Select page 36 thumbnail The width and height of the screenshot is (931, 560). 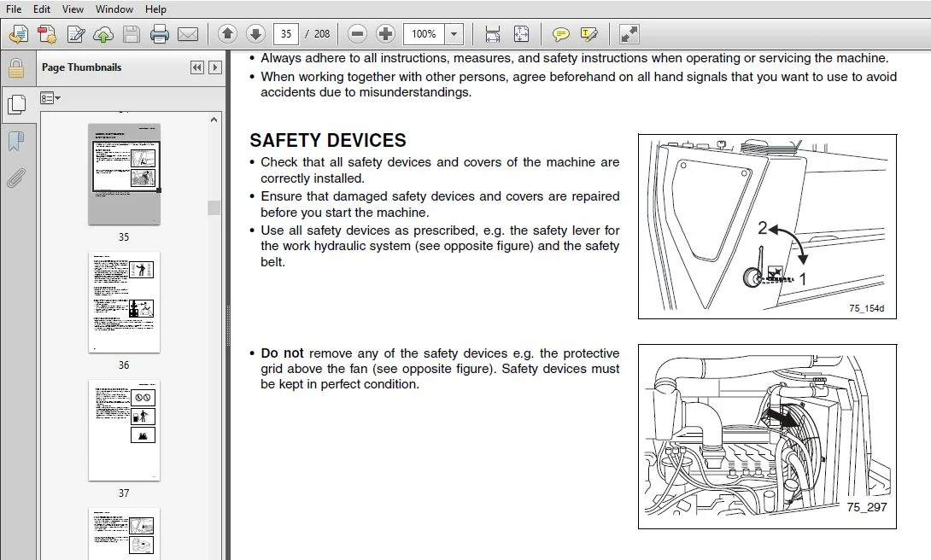click(124, 302)
